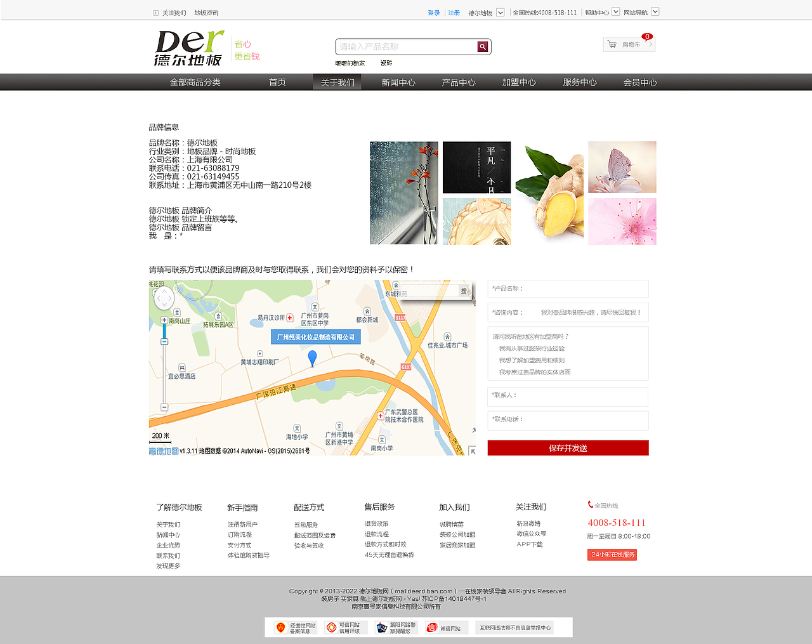Click the APP下载 footer link

(530, 544)
